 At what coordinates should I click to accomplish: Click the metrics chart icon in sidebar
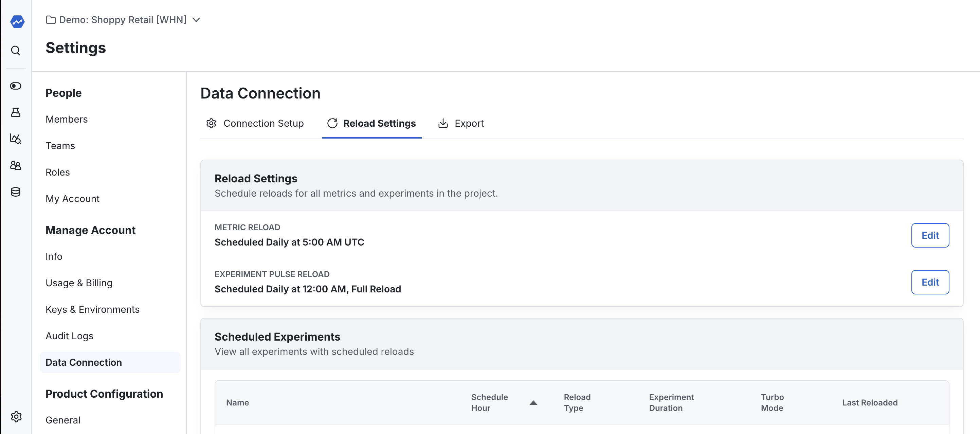[16, 139]
